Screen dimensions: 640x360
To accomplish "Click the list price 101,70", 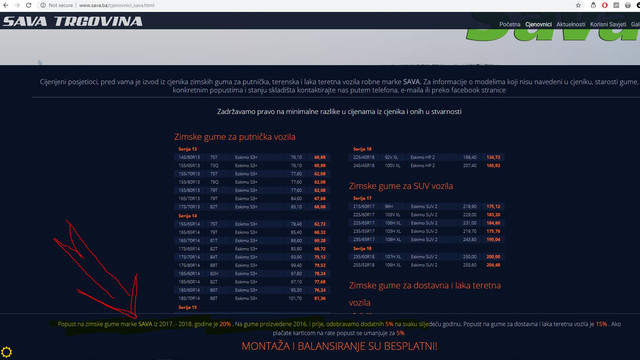I will click(295, 298).
